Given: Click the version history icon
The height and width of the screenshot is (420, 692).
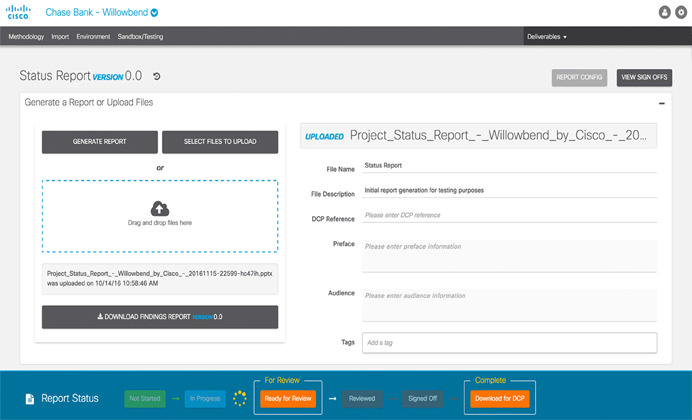Looking at the screenshot, I should point(157,76).
